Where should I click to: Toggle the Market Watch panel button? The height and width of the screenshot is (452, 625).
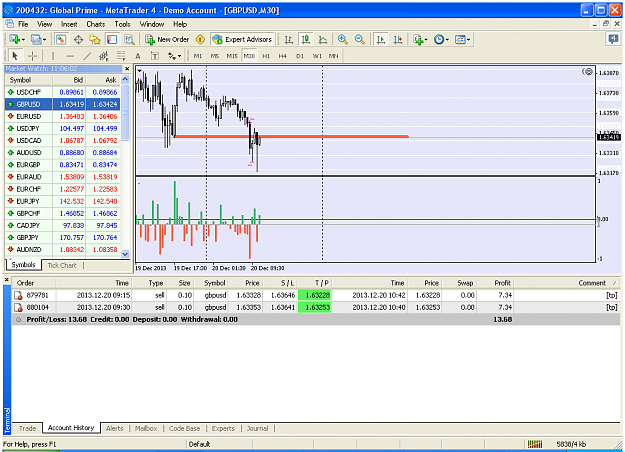(x=61, y=39)
